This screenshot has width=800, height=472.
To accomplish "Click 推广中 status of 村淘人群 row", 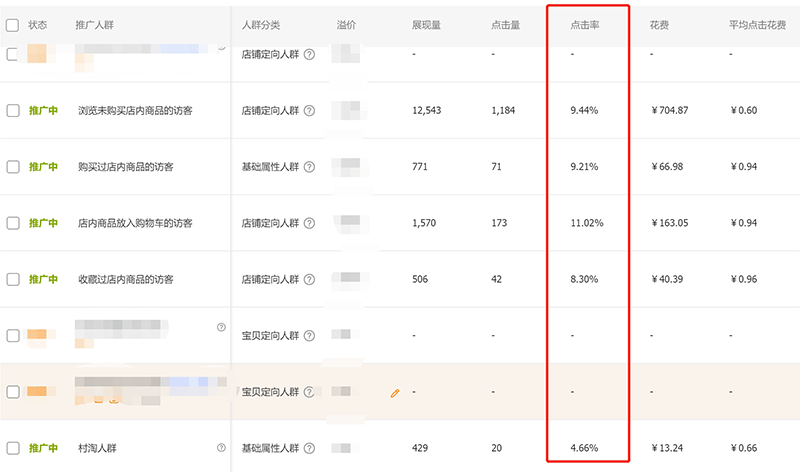I will tap(43, 448).
